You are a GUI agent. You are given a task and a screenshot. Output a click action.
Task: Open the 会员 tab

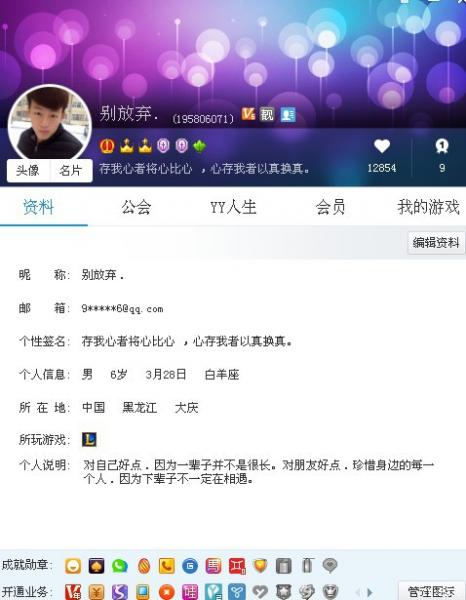pos(330,207)
